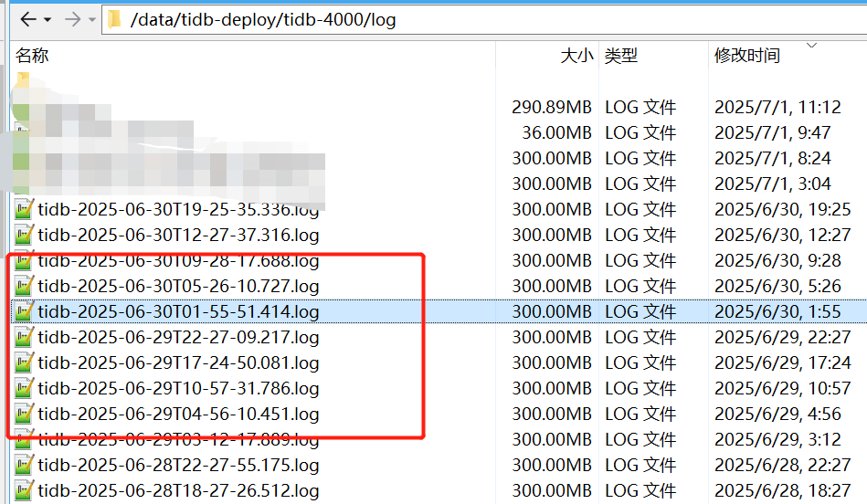Toggle sort order chevron above 修改时间
The height and width of the screenshot is (504, 867).
(811, 45)
